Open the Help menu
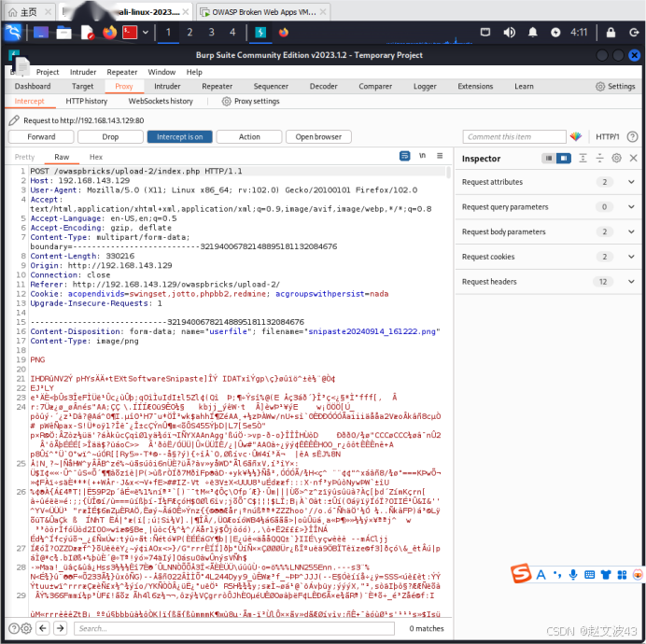 [x=194, y=72]
